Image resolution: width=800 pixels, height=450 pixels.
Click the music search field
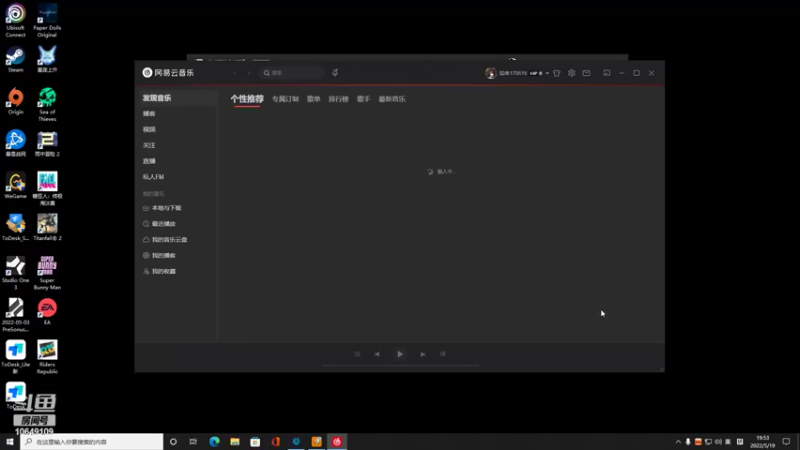click(x=292, y=73)
